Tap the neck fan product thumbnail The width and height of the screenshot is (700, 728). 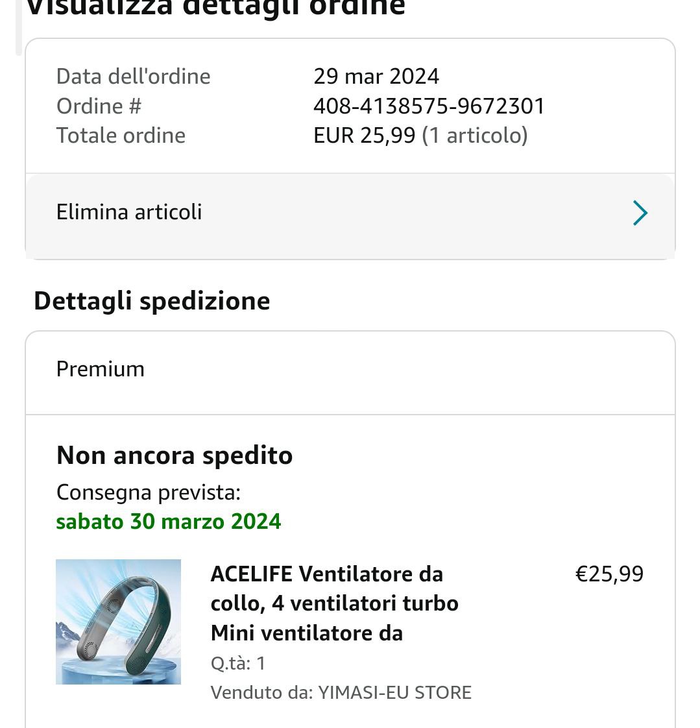(x=118, y=622)
